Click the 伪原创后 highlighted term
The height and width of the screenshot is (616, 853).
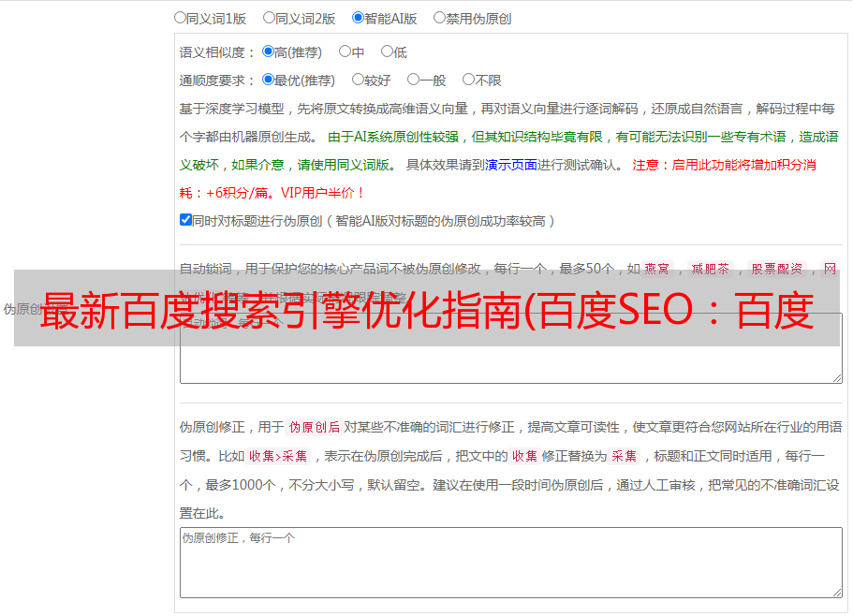coord(315,427)
